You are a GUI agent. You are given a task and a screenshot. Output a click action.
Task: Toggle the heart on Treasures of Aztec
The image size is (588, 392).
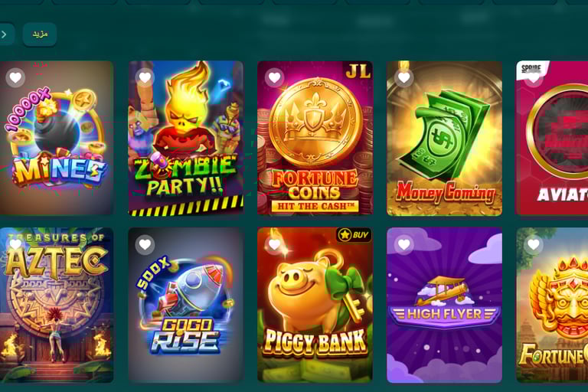[15, 244]
